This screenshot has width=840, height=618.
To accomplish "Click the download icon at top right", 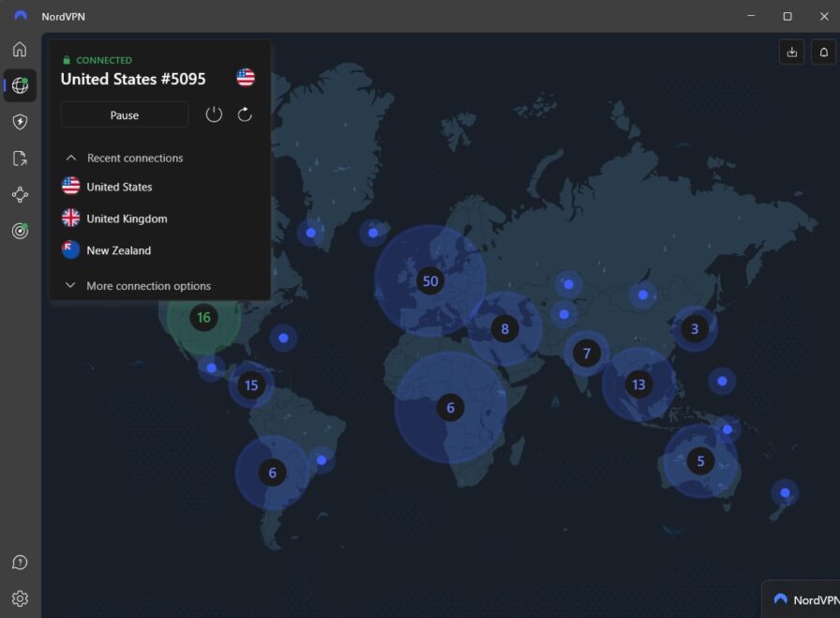I will (x=792, y=53).
